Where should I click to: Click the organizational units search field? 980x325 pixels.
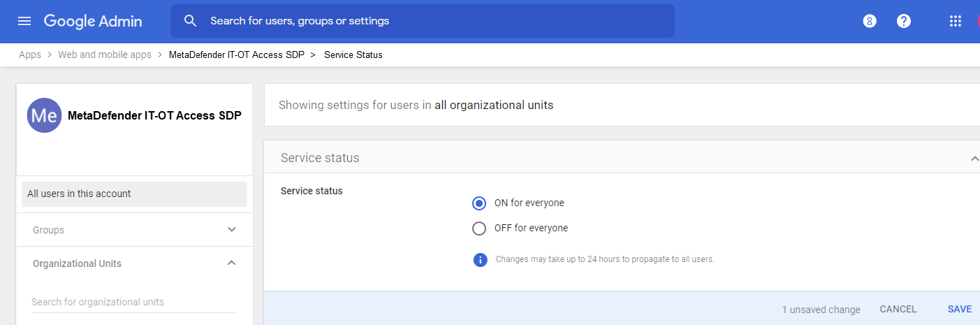133,302
